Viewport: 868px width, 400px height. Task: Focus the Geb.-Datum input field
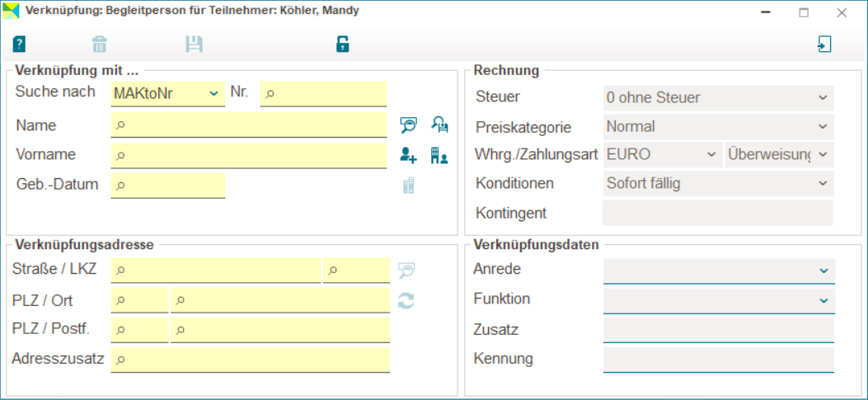[168, 186]
